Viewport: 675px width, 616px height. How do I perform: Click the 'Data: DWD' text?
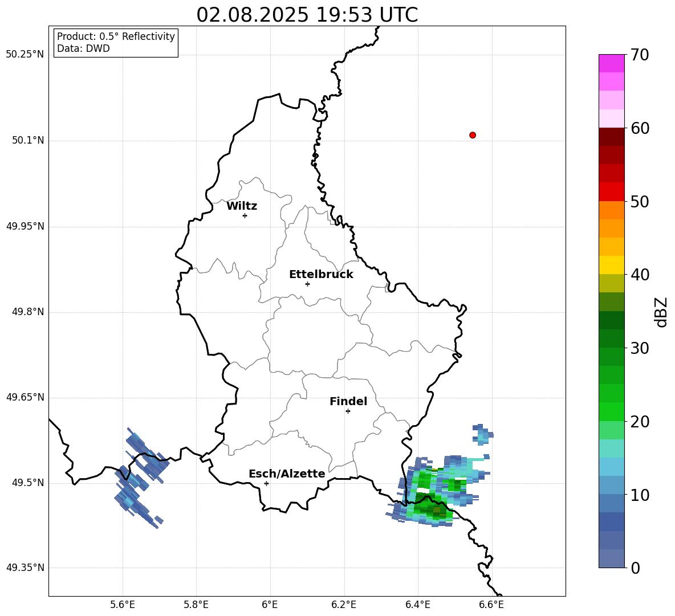83,48
